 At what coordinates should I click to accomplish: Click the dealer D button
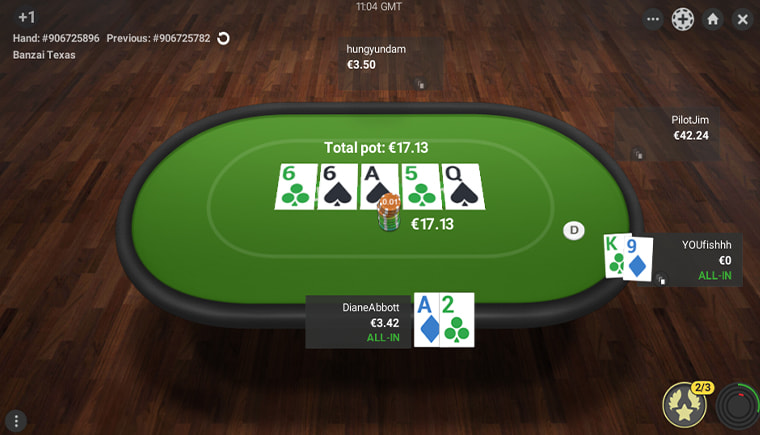[x=574, y=230]
